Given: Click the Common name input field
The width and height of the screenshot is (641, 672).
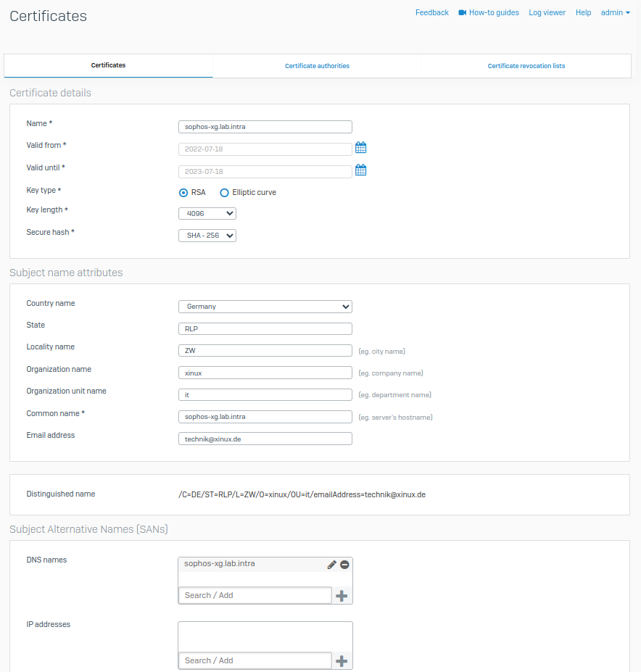Looking at the screenshot, I should coord(265,417).
